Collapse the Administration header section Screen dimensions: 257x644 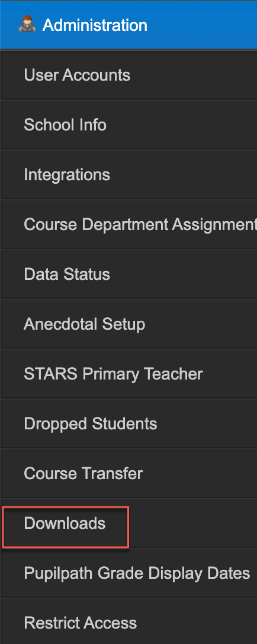click(128, 25)
